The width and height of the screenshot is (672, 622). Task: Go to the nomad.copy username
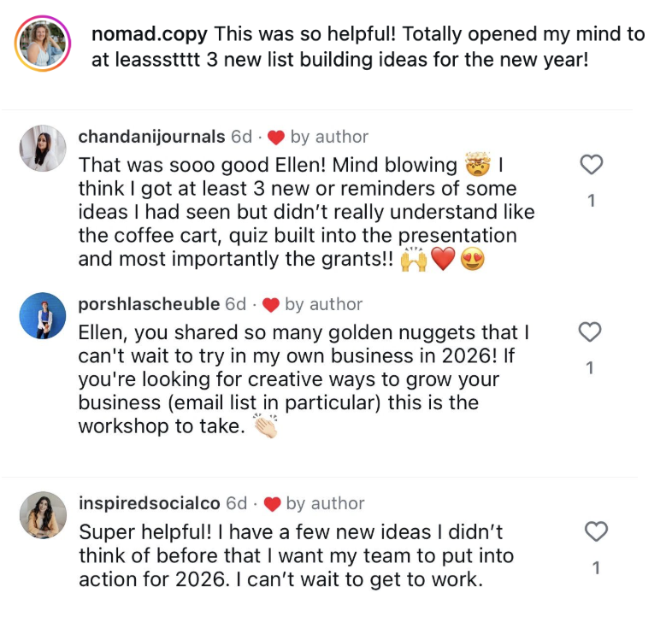[x=150, y=35]
